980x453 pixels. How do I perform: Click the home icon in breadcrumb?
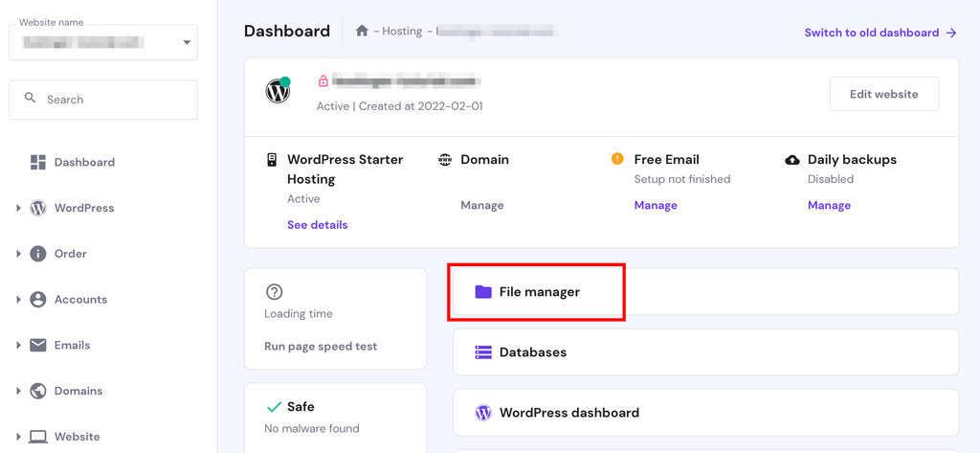coord(362,31)
